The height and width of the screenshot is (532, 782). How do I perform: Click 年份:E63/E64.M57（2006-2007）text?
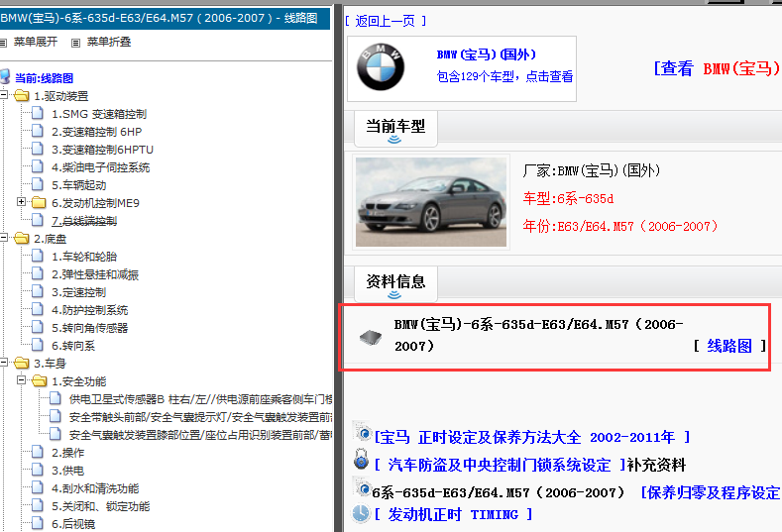click(620, 226)
